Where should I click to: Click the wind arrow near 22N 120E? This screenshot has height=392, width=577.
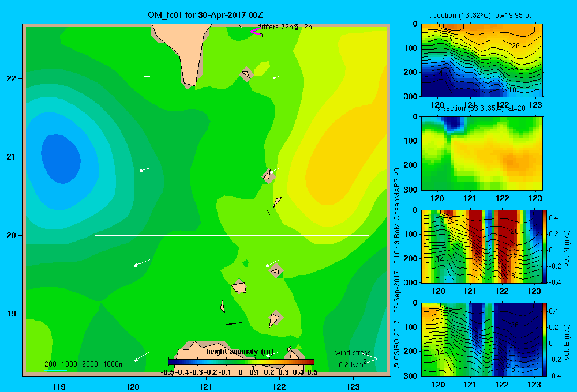pyautogui.click(x=147, y=77)
